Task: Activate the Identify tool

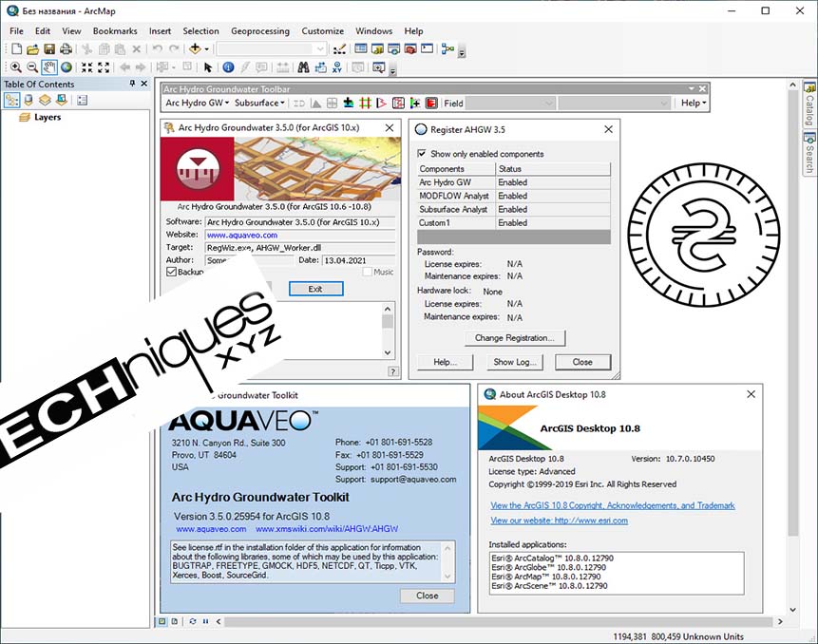Action: pyautogui.click(x=228, y=67)
